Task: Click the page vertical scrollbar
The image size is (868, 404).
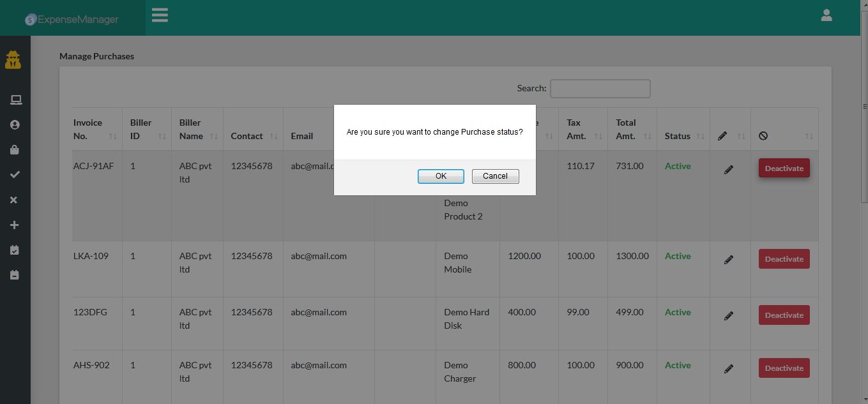Action: 865,107
